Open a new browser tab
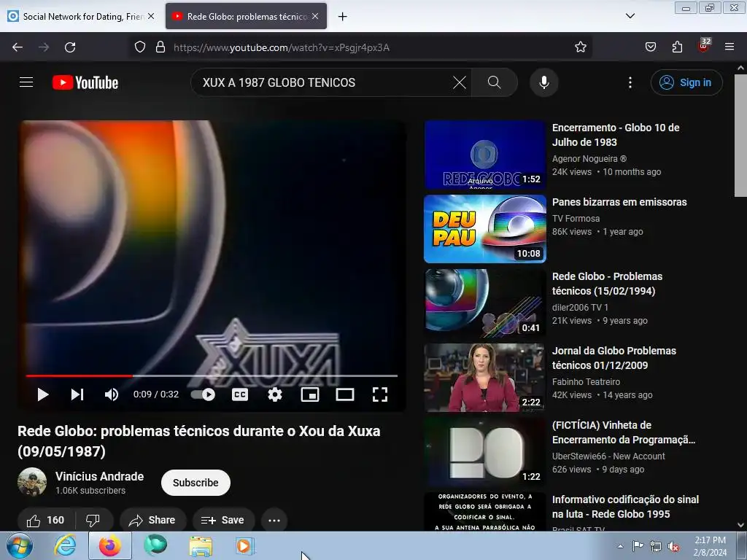This screenshot has height=560, width=747. [x=342, y=17]
